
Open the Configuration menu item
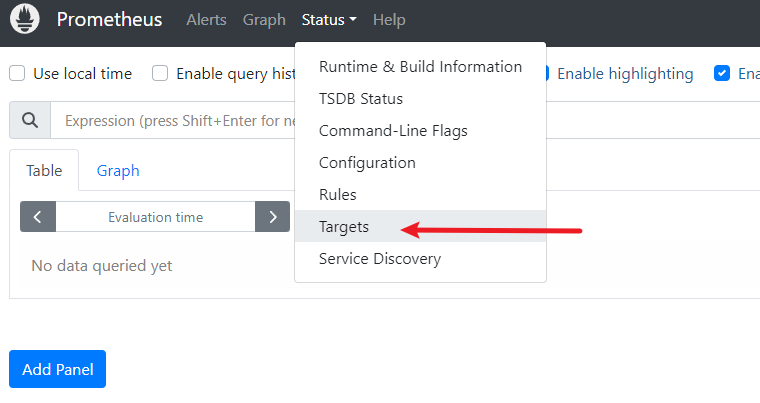[367, 163]
